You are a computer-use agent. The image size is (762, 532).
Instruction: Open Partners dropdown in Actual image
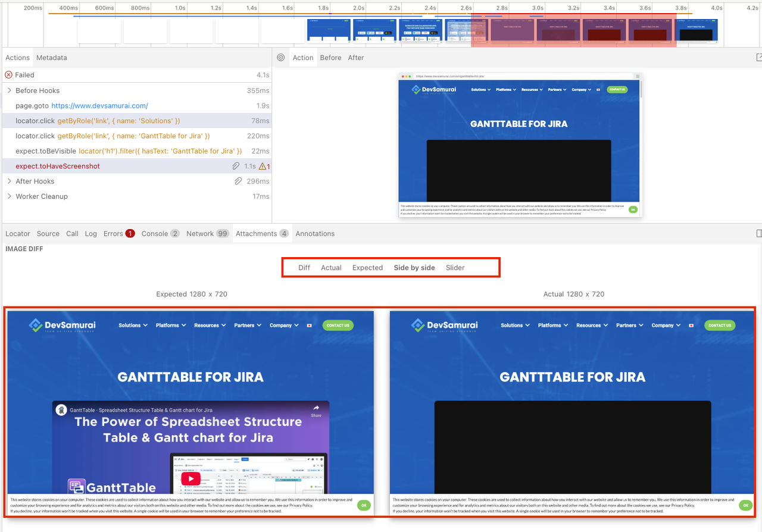(x=630, y=326)
